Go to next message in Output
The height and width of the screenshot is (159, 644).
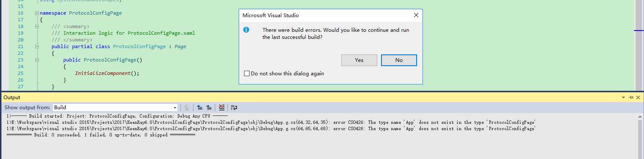click(x=209, y=108)
